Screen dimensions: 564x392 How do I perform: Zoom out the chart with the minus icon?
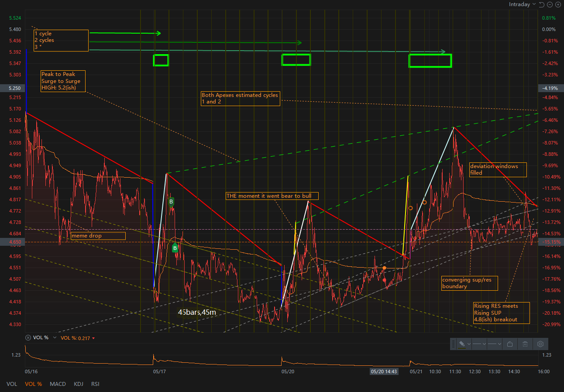click(x=550, y=4)
